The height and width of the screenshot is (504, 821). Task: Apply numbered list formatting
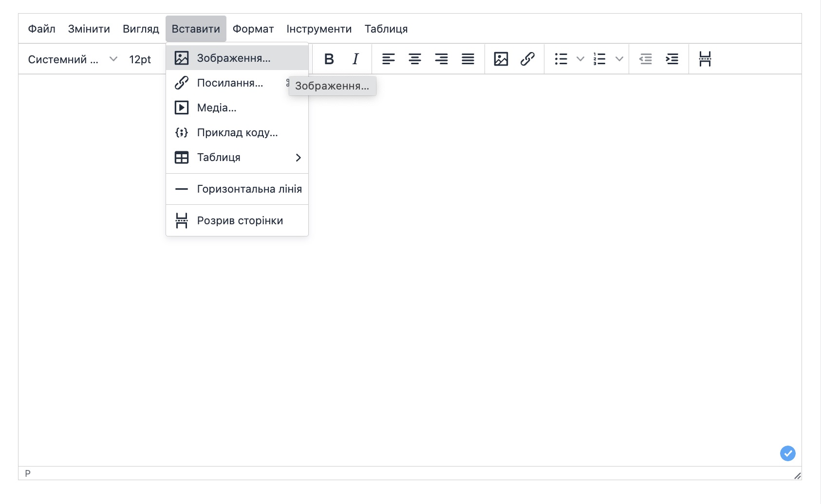(x=599, y=59)
